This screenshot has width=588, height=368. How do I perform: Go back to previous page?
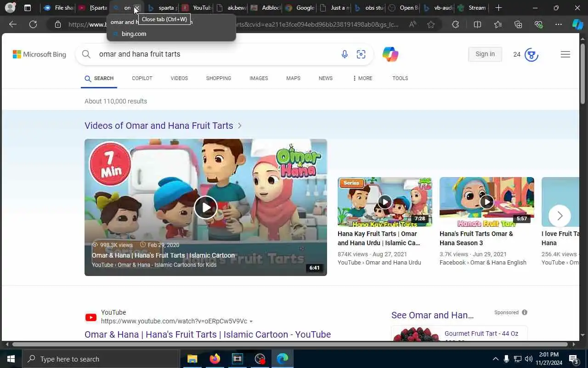click(x=13, y=24)
